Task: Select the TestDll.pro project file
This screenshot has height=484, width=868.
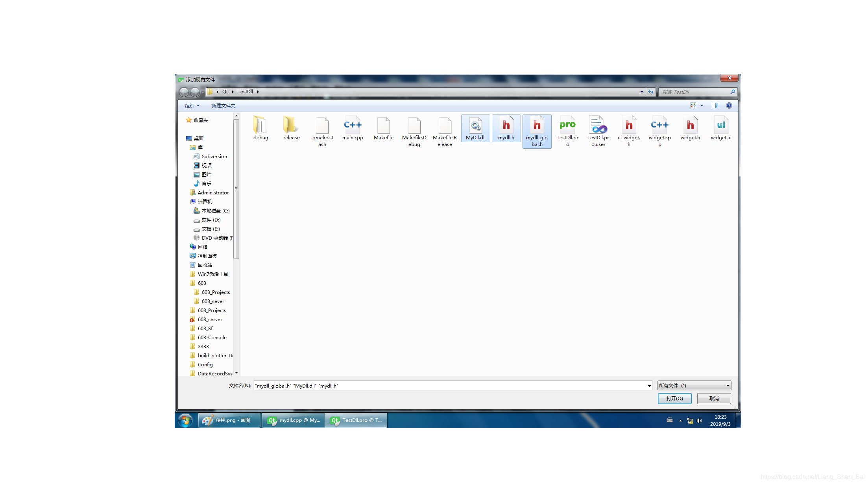Action: click(x=567, y=131)
